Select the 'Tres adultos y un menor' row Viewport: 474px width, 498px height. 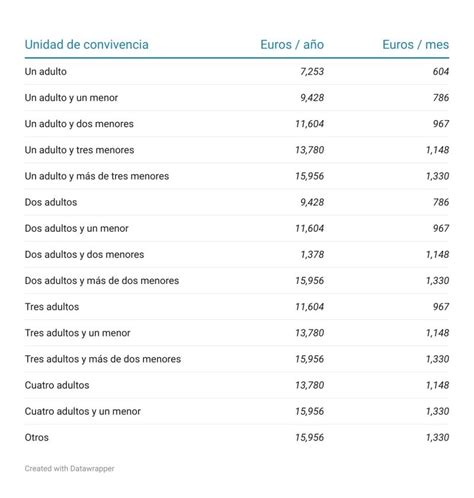click(x=237, y=333)
